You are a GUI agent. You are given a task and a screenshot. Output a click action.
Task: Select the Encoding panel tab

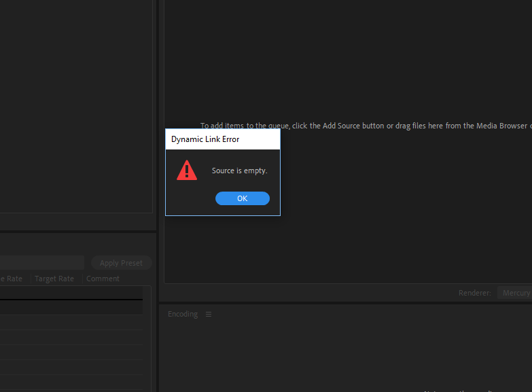[x=183, y=314]
